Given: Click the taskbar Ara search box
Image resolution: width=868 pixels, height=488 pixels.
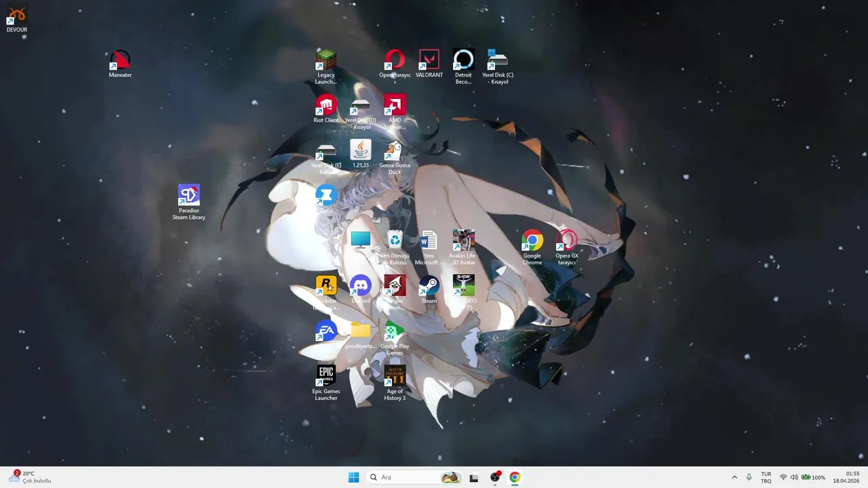Looking at the screenshot, I should coord(414,477).
